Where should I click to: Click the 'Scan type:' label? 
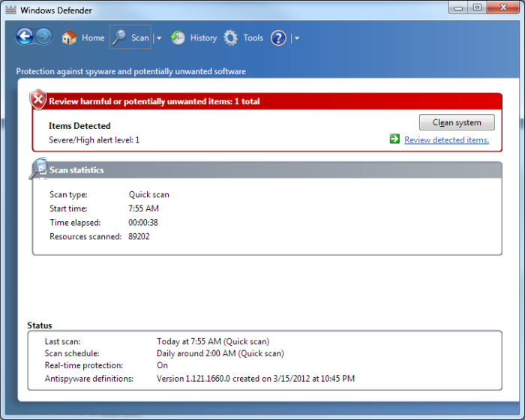click(x=69, y=194)
